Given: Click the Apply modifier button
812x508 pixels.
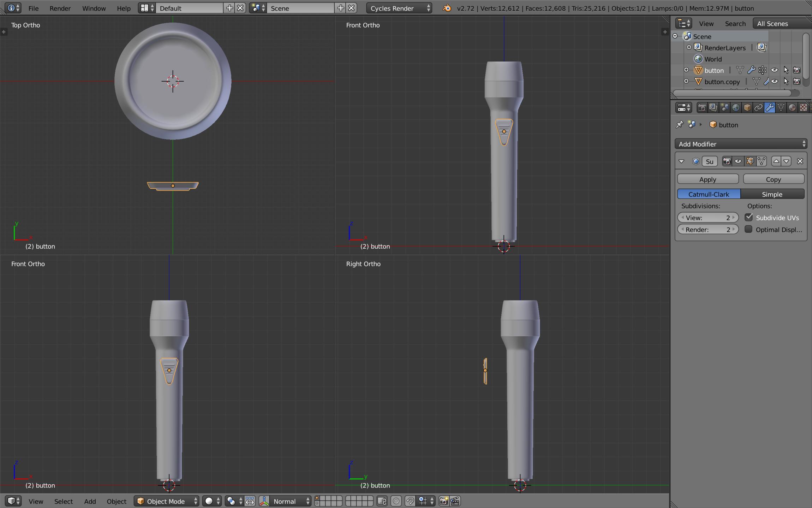Looking at the screenshot, I should tap(708, 179).
